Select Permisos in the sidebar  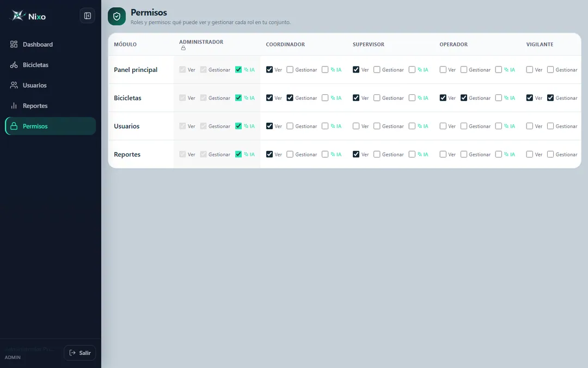pos(50,126)
